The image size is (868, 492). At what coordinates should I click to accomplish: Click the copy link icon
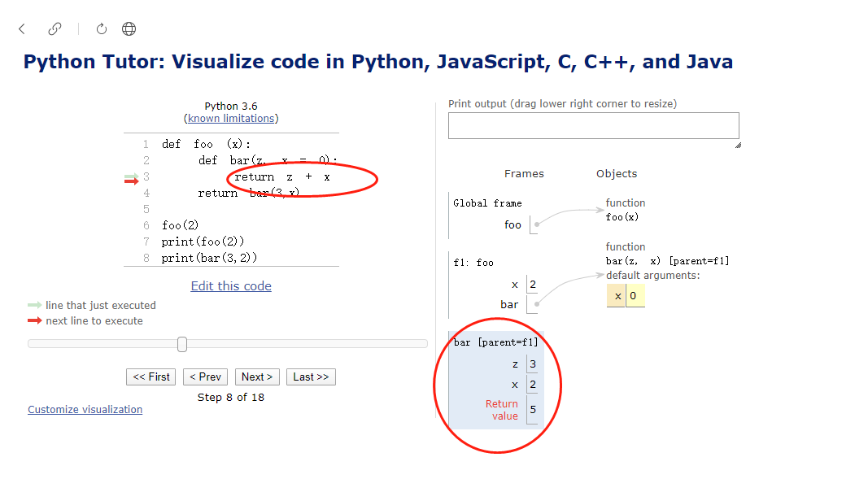click(x=55, y=28)
